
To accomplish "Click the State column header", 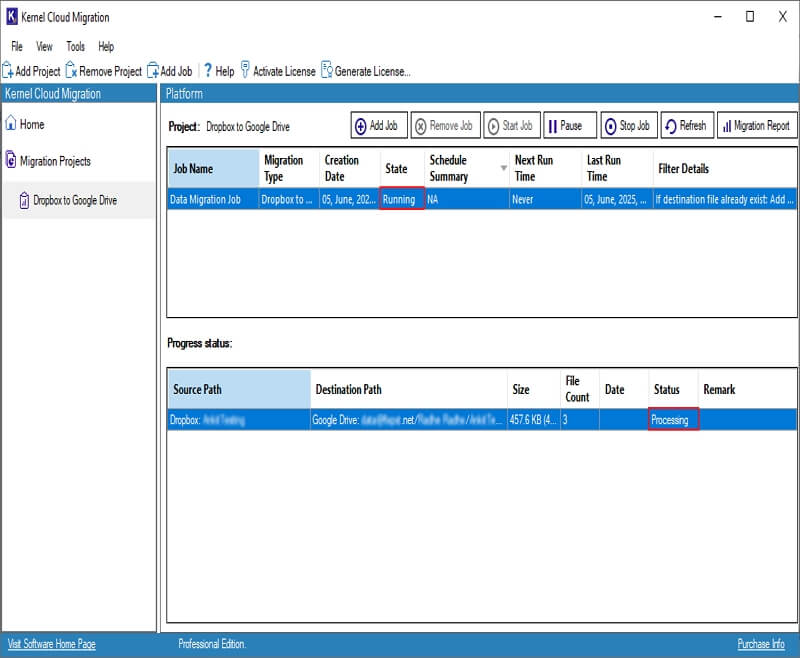I will pos(402,168).
